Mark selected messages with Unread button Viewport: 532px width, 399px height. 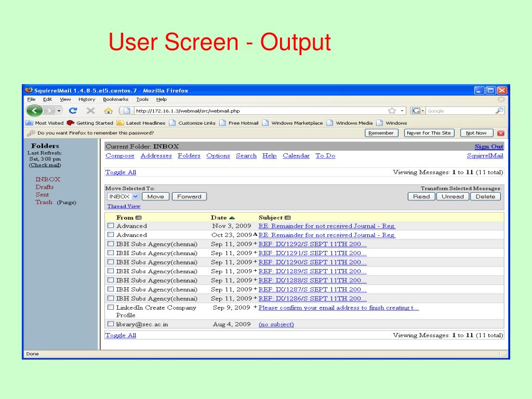tap(453, 196)
